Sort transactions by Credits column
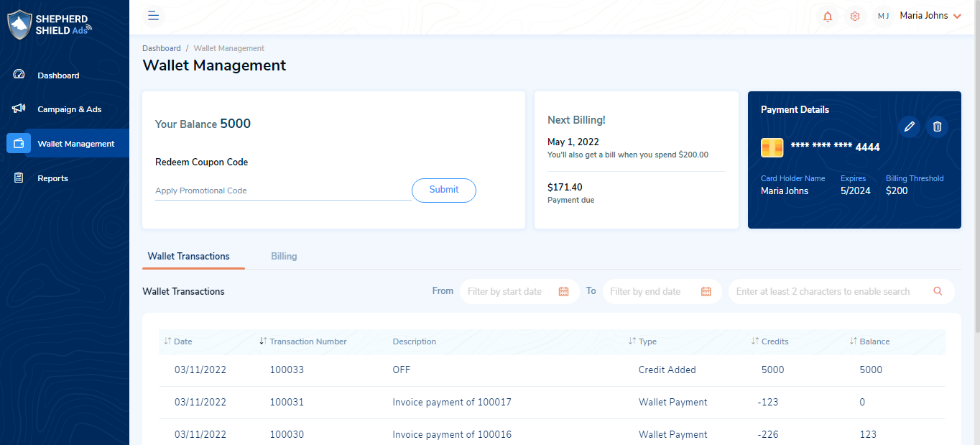This screenshot has height=445, width=980. (769, 341)
